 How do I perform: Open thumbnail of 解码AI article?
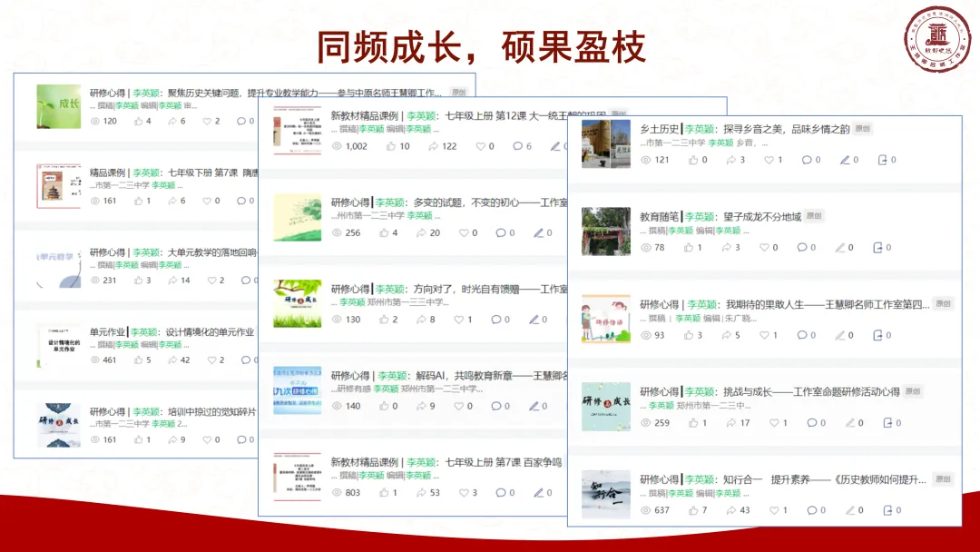(298, 390)
